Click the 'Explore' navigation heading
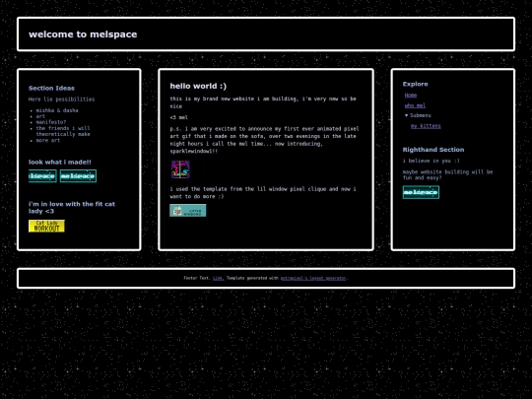This screenshot has width=532, height=399. pos(416,84)
